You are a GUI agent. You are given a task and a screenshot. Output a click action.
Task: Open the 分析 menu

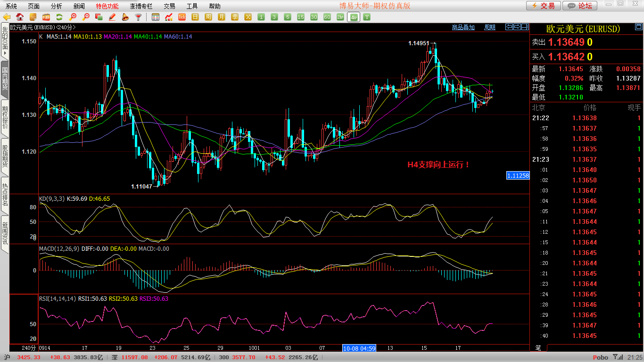[x=57, y=6]
